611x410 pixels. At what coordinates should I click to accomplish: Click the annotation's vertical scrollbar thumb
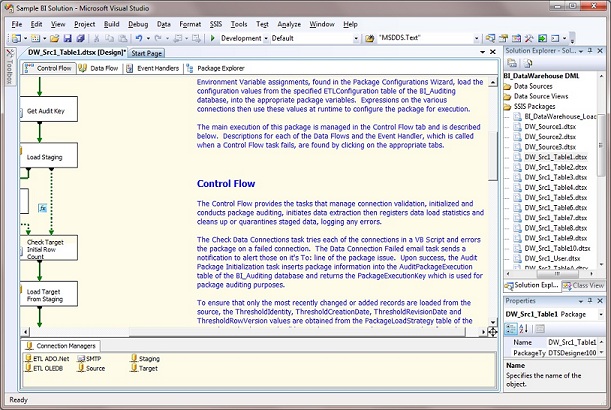coord(493,156)
